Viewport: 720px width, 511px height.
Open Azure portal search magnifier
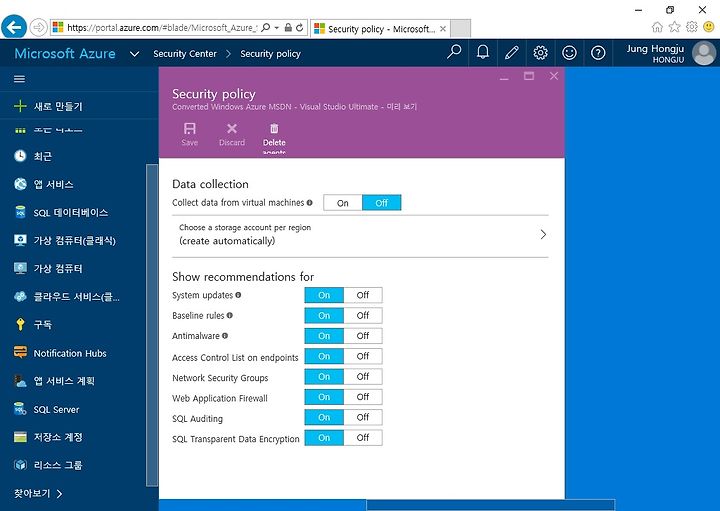[x=454, y=52]
